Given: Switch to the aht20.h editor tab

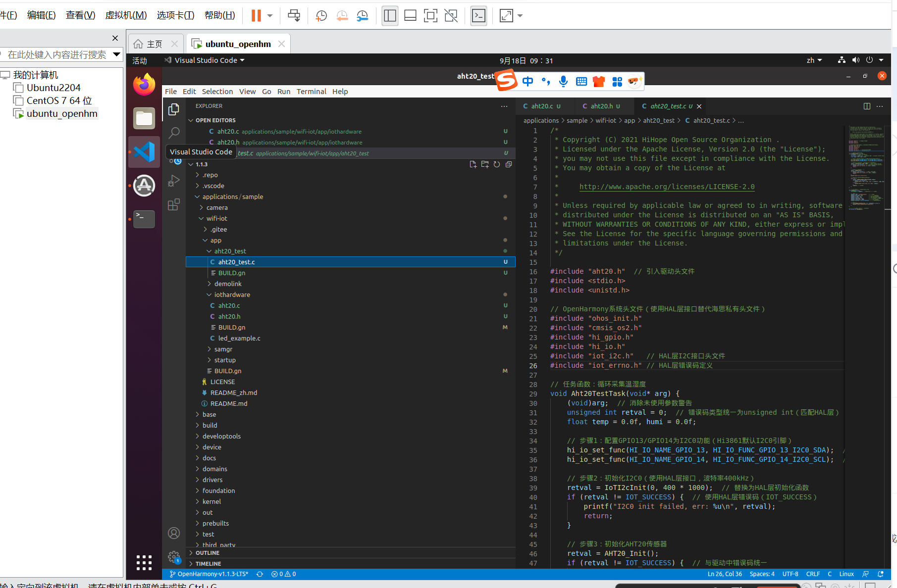Looking at the screenshot, I should tap(601, 106).
